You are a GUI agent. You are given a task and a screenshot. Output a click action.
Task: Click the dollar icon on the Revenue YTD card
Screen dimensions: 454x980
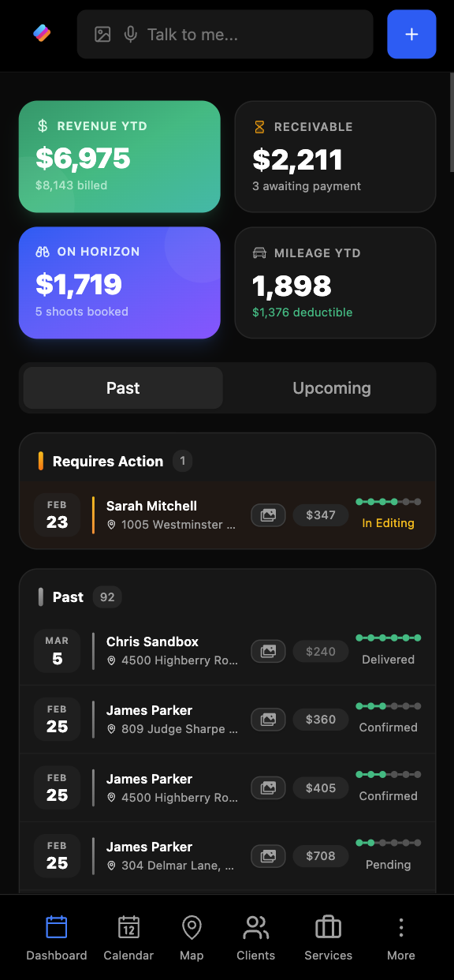point(45,125)
